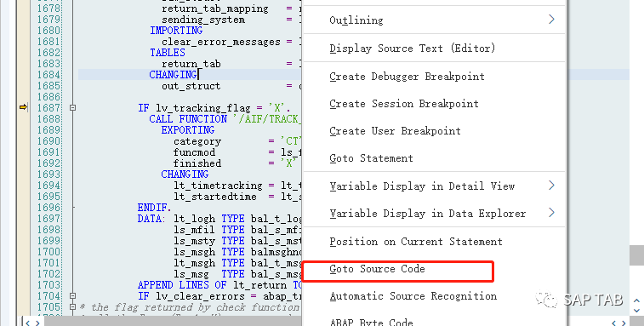Click line number 1684 in the gutter
644x326 pixels.
[48, 75]
